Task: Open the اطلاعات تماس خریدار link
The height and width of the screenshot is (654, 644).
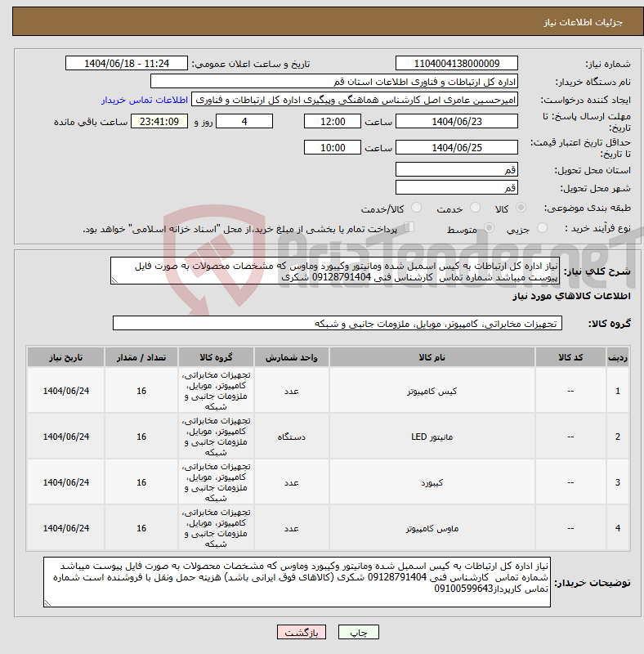Action: click(x=145, y=100)
